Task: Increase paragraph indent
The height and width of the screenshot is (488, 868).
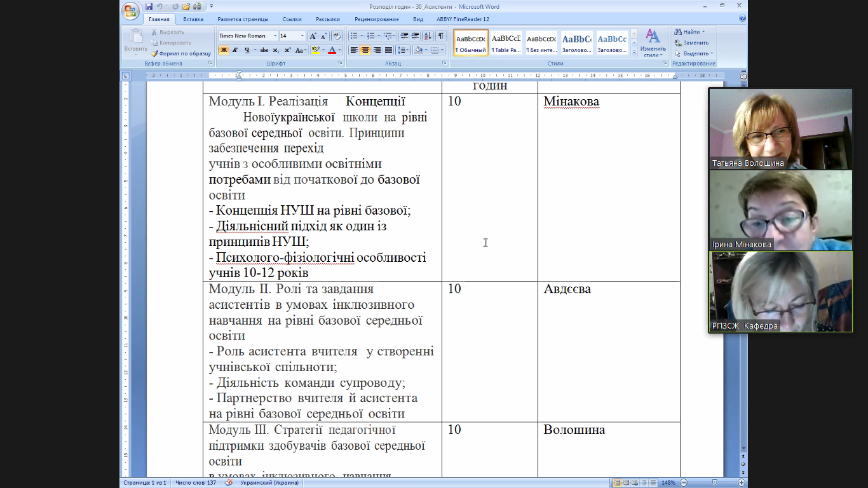Action: [x=415, y=36]
